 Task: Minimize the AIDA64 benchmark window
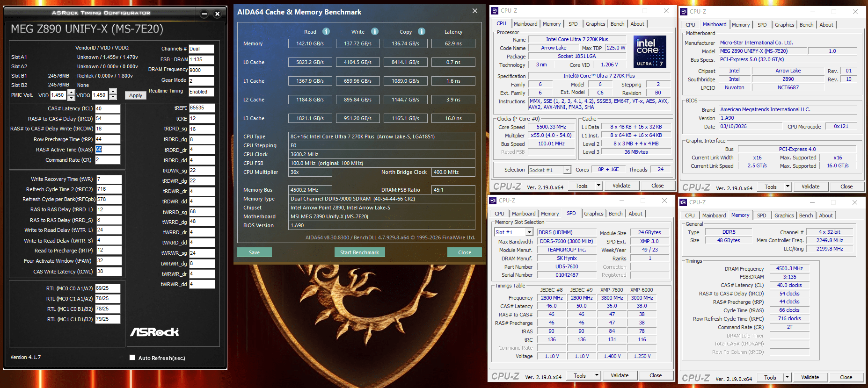[x=453, y=11]
